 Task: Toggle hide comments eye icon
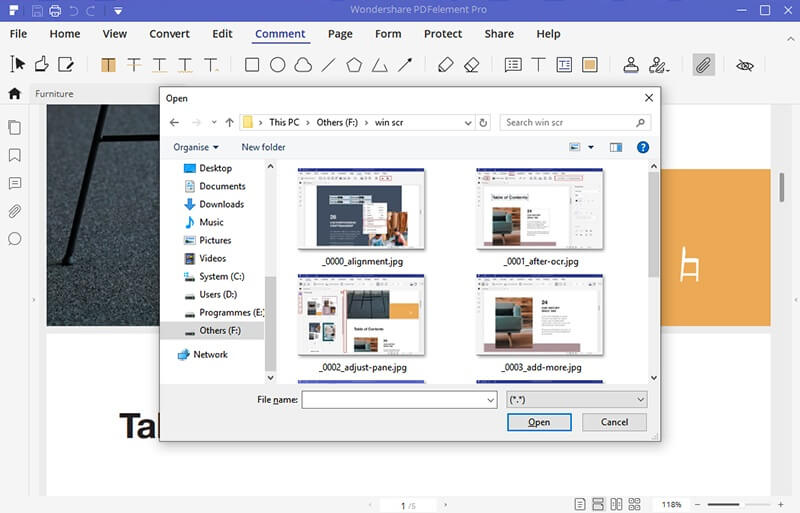click(x=744, y=65)
